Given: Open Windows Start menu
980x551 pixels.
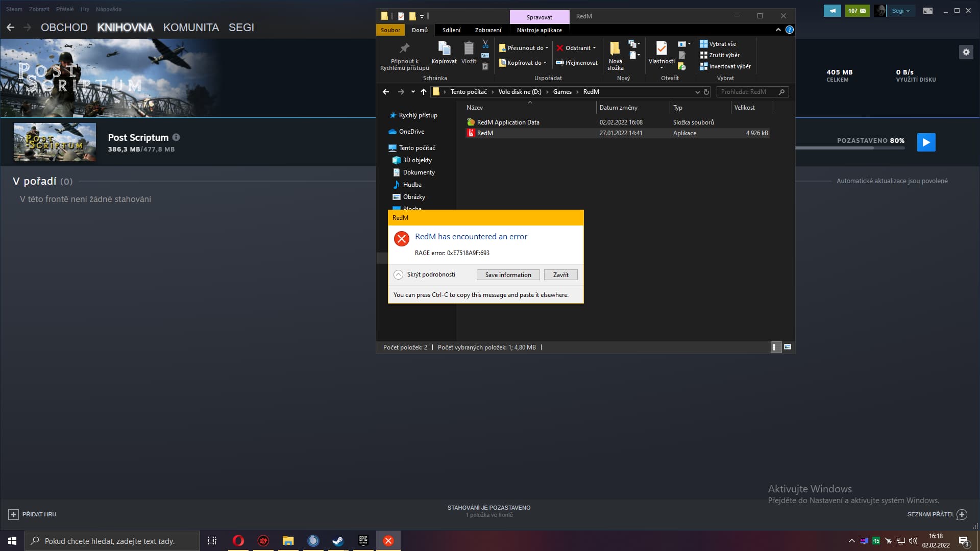Looking at the screenshot, I should [x=12, y=541].
